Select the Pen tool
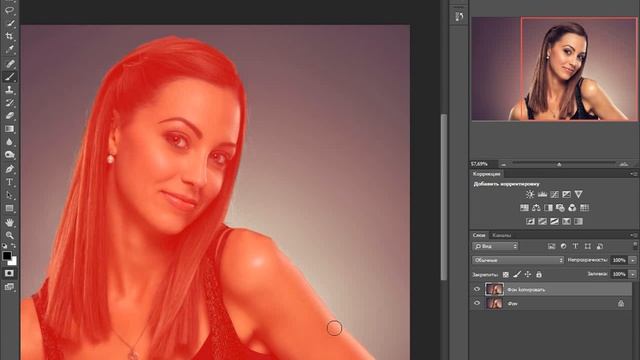The image size is (640, 360). (x=9, y=169)
